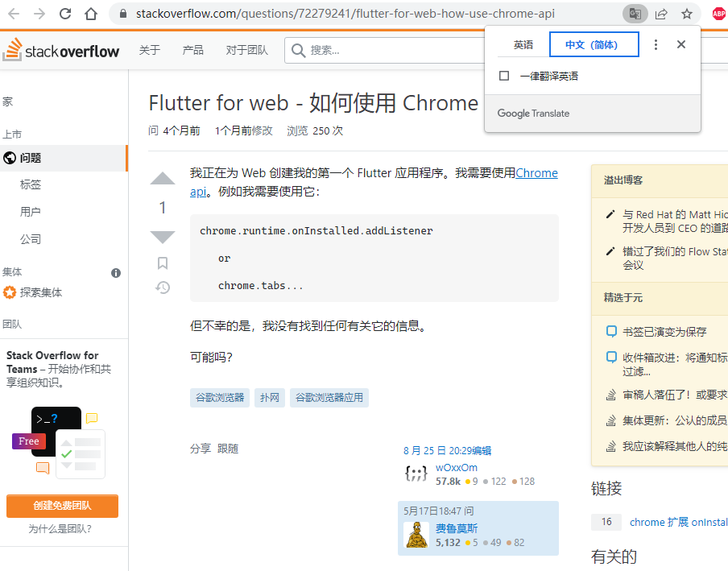Click the share page icon in address bar
Viewport: 728px width, 571px height.
pyautogui.click(x=661, y=14)
